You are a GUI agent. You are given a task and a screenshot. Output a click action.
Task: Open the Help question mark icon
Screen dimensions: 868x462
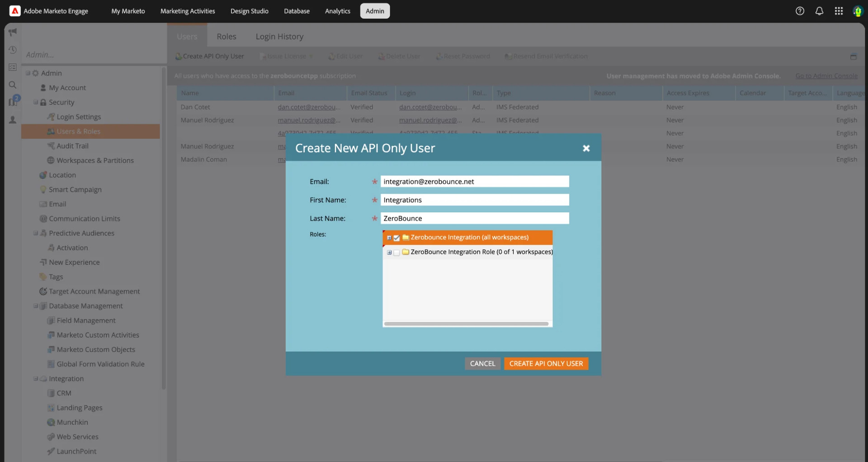(800, 11)
